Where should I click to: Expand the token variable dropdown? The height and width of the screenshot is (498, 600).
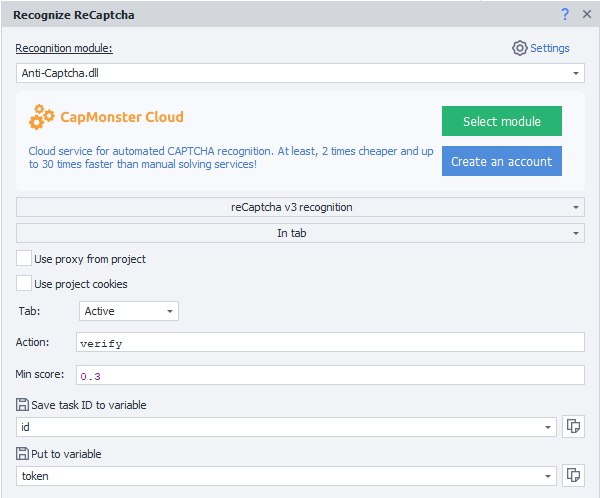[547, 477]
